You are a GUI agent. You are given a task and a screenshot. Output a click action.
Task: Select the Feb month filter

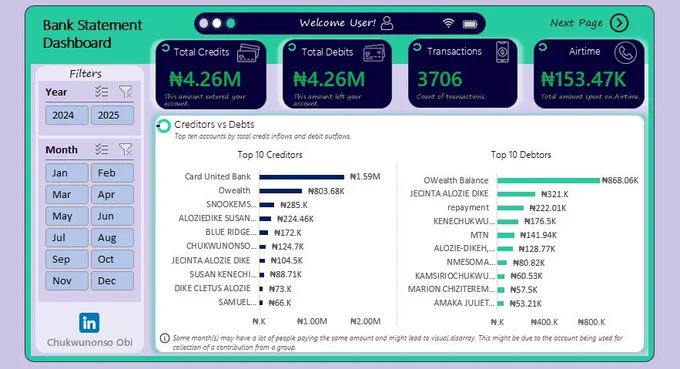coord(112,173)
